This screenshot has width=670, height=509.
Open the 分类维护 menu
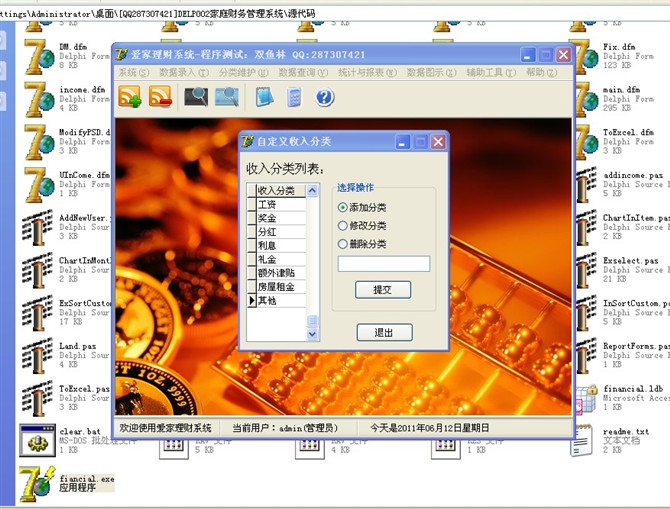(241, 73)
